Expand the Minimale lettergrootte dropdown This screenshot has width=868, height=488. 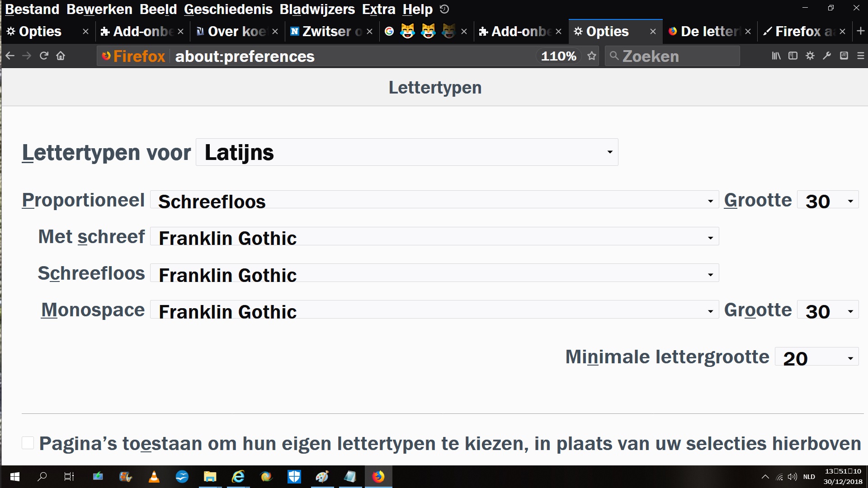(x=816, y=357)
